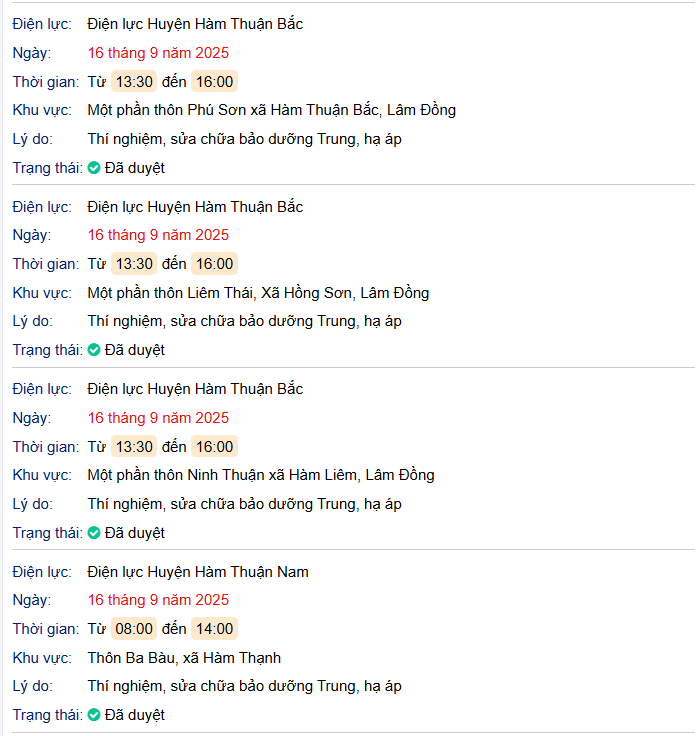Select the 13:30 start time for Ninh Thuận

point(133,447)
